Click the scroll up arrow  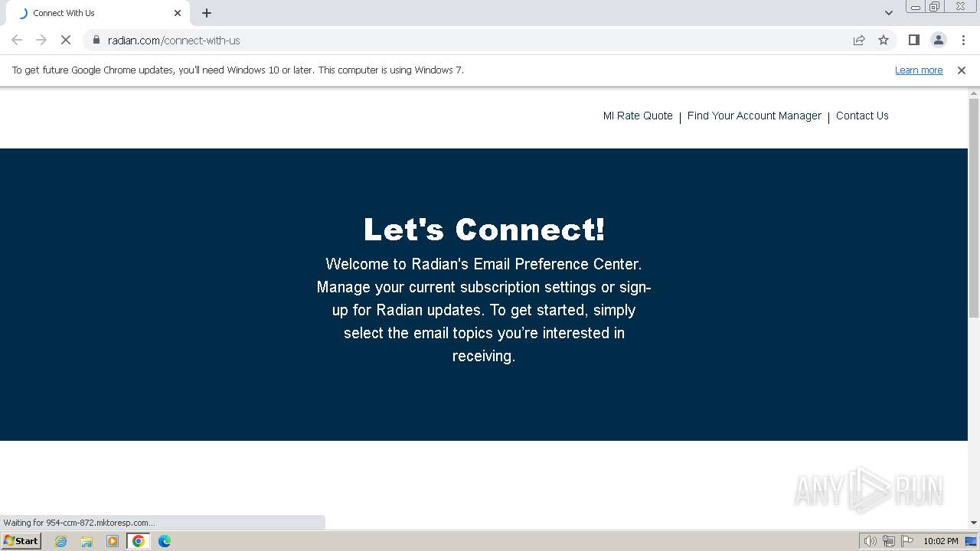pos(974,93)
